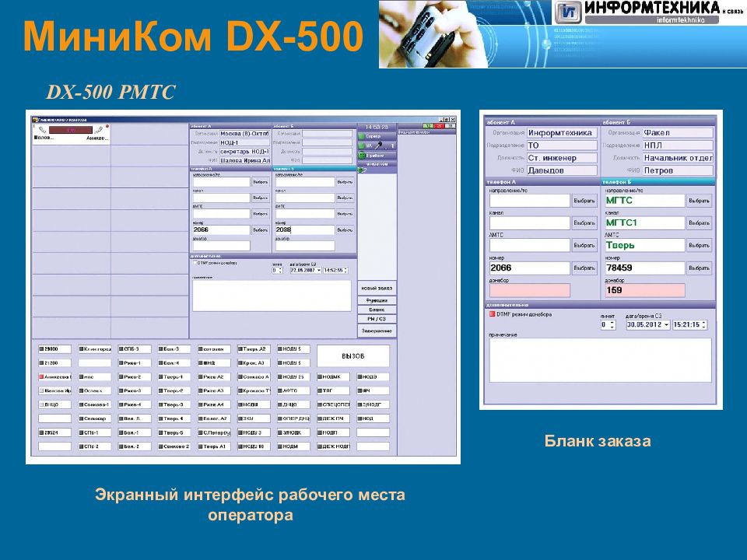Click Выбрать next to number 78459 in order form
The width and height of the screenshot is (747, 560).
699,268
